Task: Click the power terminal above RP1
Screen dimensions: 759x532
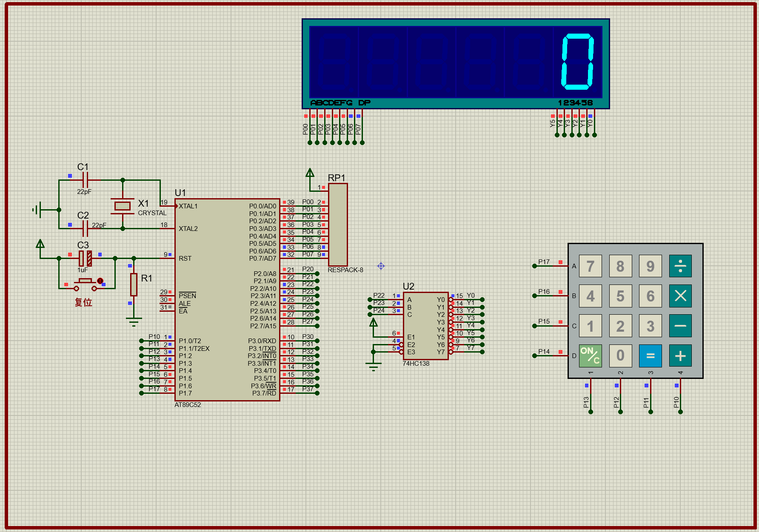Action: 310,173
